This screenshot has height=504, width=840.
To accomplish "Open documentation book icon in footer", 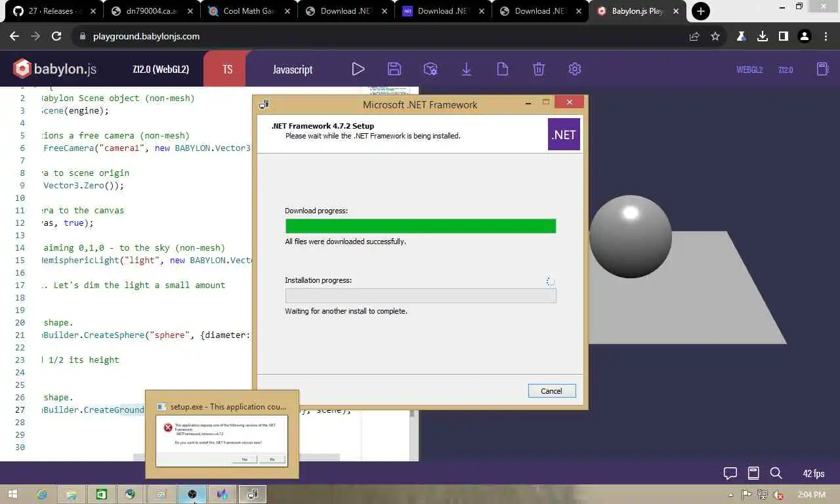I will tap(753, 473).
